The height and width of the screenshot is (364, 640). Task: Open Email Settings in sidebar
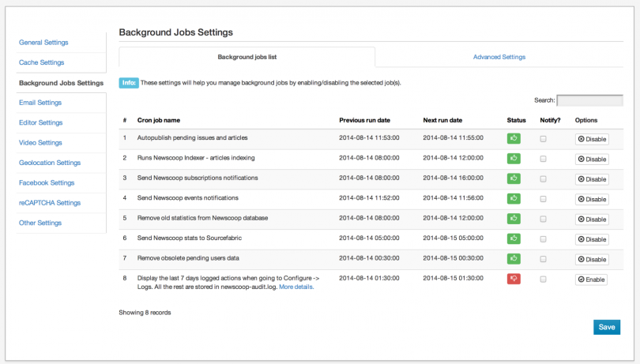tap(40, 103)
